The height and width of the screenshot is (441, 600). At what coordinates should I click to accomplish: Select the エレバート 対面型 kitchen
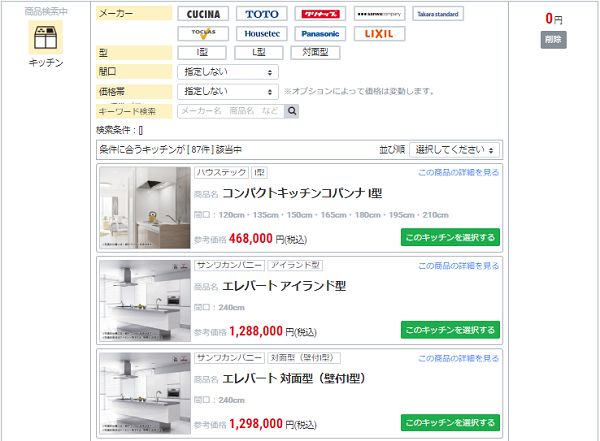450,423
